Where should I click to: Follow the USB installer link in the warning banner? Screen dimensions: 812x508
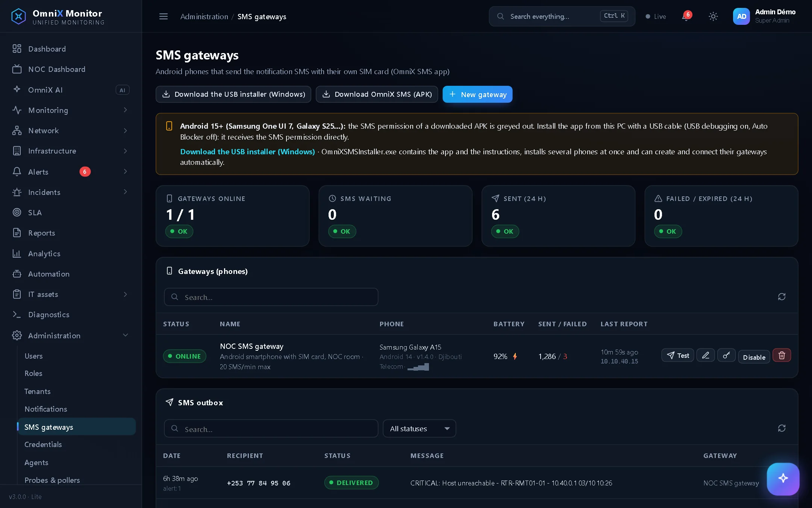click(x=247, y=152)
